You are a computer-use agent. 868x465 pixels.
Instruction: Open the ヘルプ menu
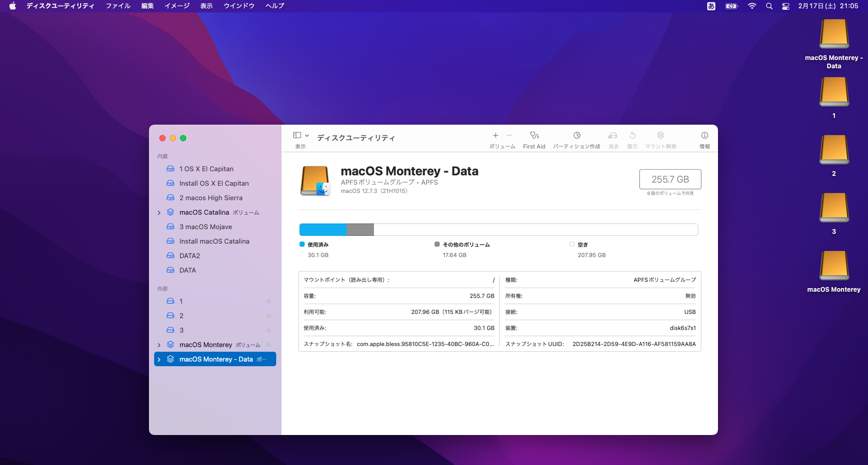pyautogui.click(x=275, y=6)
